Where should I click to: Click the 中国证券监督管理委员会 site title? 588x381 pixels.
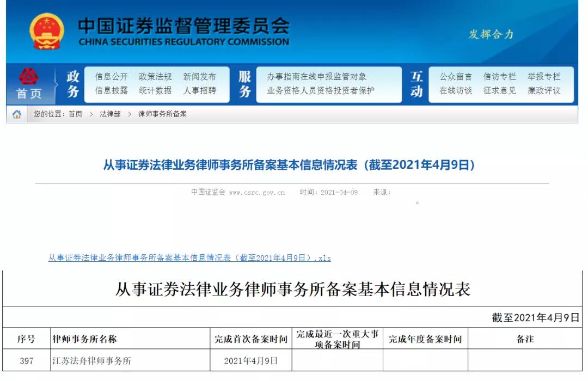pyautogui.click(x=184, y=26)
